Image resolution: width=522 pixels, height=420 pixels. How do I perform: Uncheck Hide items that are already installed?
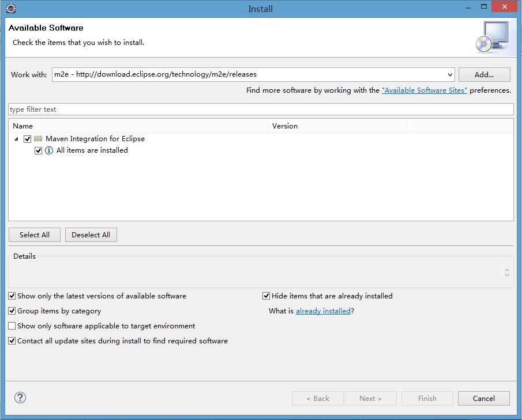[x=266, y=296]
